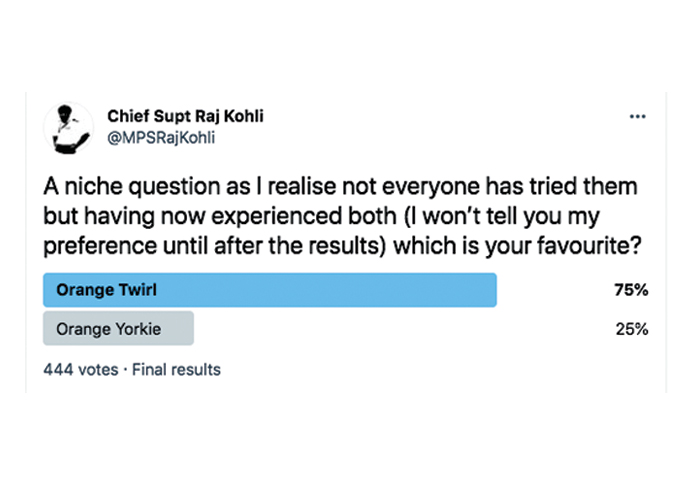Screen dimensions: 690x485
Task: Click the Chief Supt Raj Kohli display name
Action: [x=185, y=117]
